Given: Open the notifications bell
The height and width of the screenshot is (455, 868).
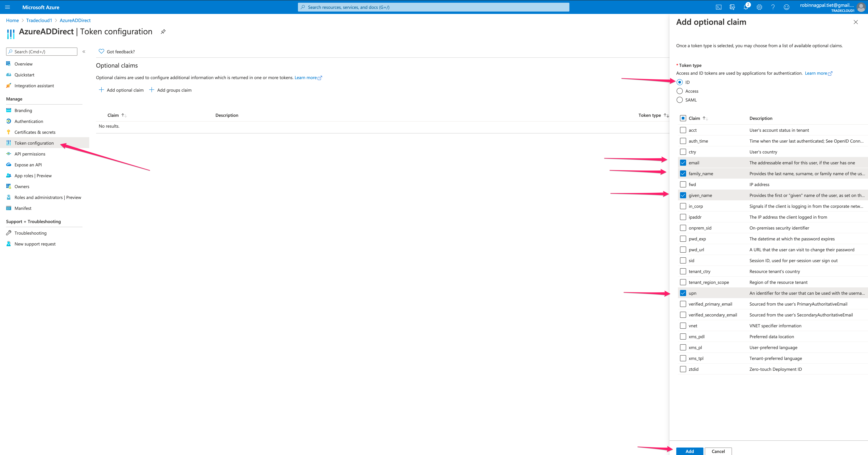Looking at the screenshot, I should [746, 7].
